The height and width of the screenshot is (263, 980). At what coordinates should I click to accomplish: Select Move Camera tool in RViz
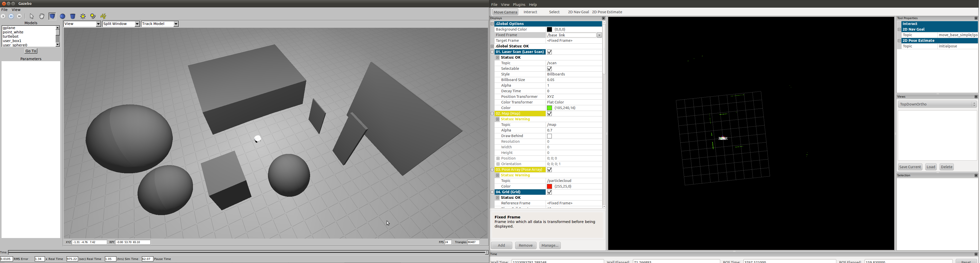pos(505,12)
